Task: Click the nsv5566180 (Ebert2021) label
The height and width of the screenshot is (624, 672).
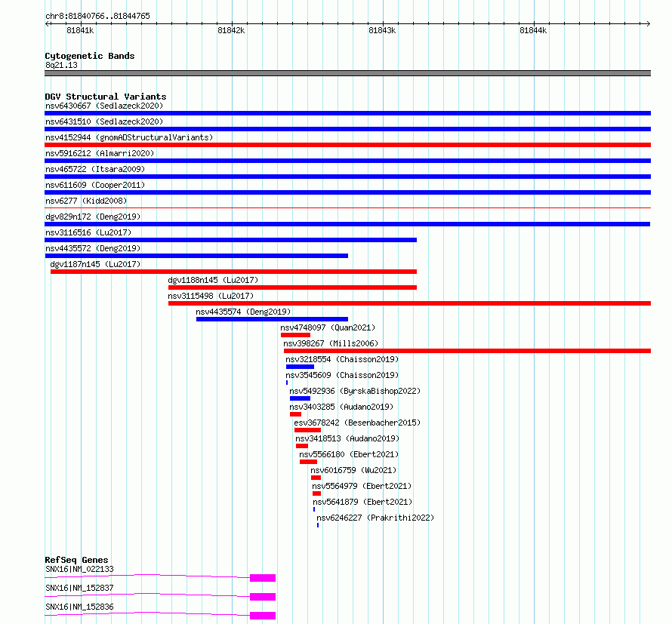Action: pyautogui.click(x=349, y=454)
